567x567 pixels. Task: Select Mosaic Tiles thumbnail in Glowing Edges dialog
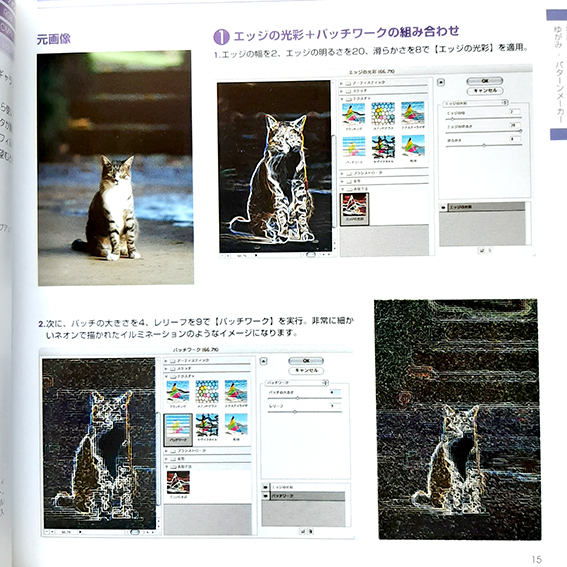click(x=383, y=146)
